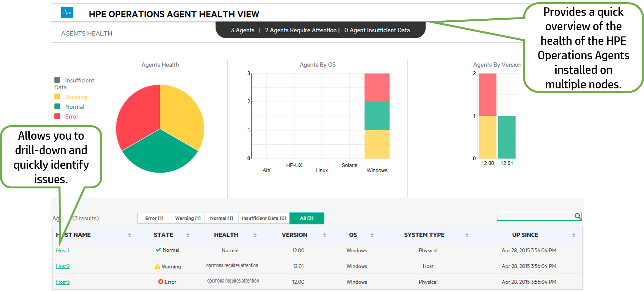Viewport: 644px width, 291px height.
Task: Open the Host2 drill-down link
Action: (62, 266)
